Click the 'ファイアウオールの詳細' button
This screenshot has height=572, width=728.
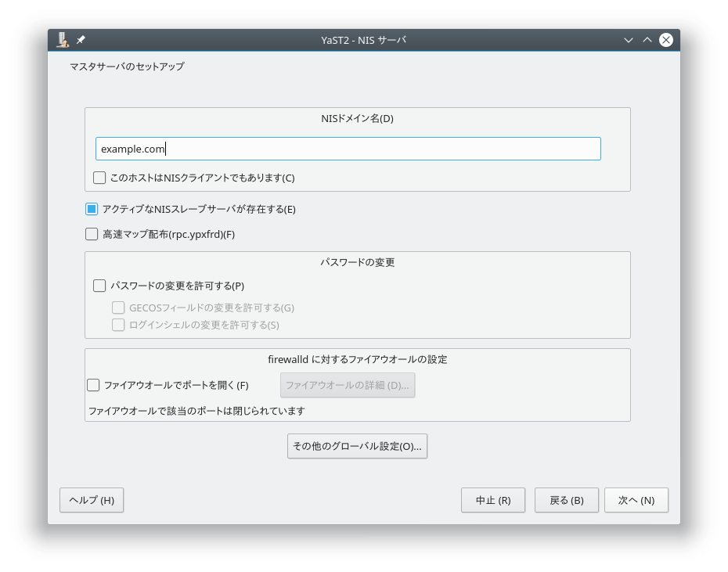coord(347,385)
